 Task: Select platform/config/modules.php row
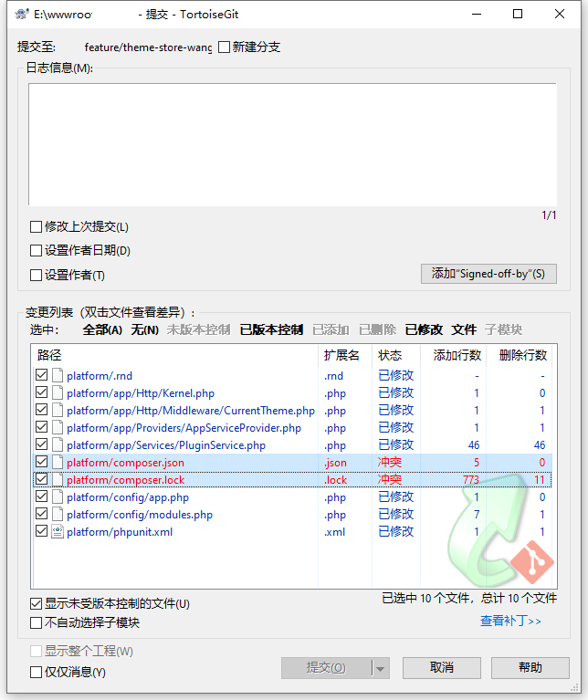pos(292,515)
